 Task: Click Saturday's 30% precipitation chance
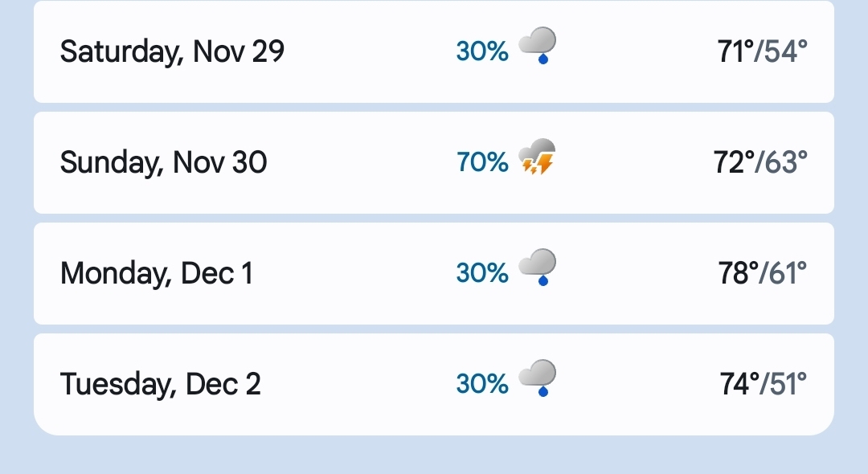[482, 51]
